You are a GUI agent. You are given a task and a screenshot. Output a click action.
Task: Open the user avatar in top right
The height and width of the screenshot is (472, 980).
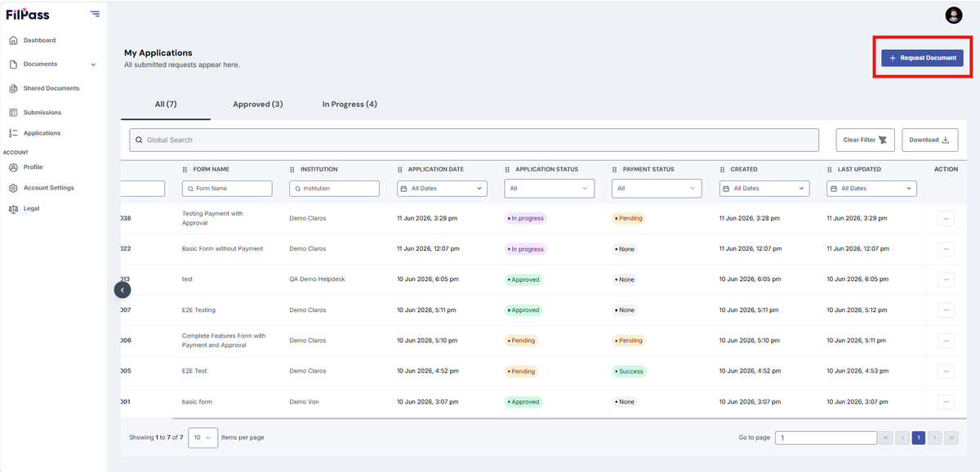click(954, 15)
